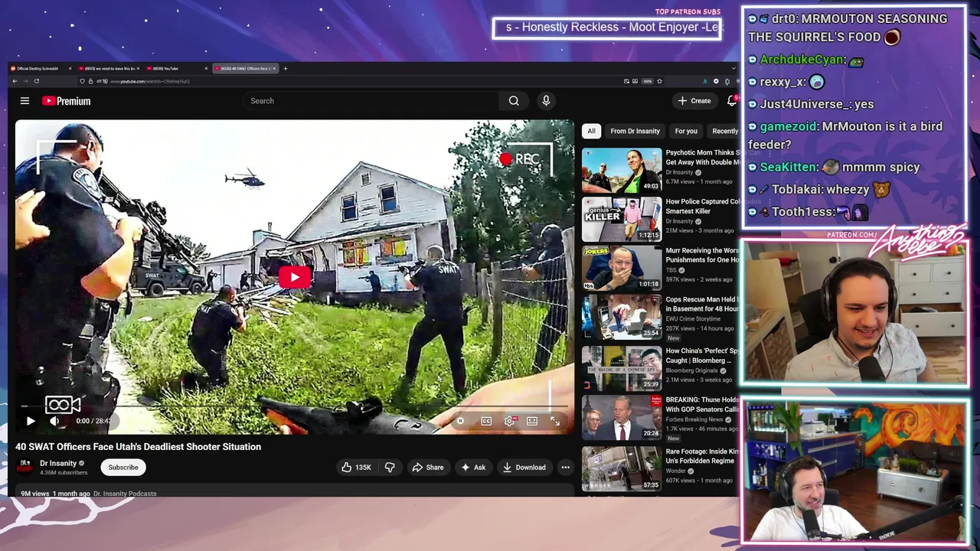The height and width of the screenshot is (551, 980).
Task: Subscribe to Dr Insanity
Action: [123, 468]
